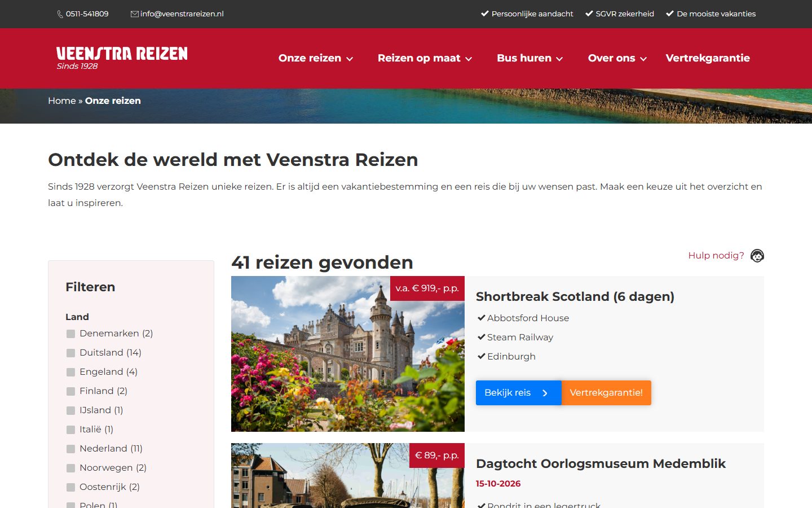This screenshot has height=508, width=812.
Task: Click the 'Onze reizen' breadcrumb text
Action: (x=113, y=100)
